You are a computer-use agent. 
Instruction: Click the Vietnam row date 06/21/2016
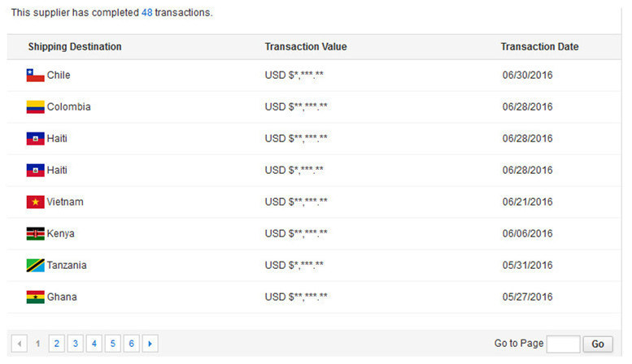(x=527, y=202)
